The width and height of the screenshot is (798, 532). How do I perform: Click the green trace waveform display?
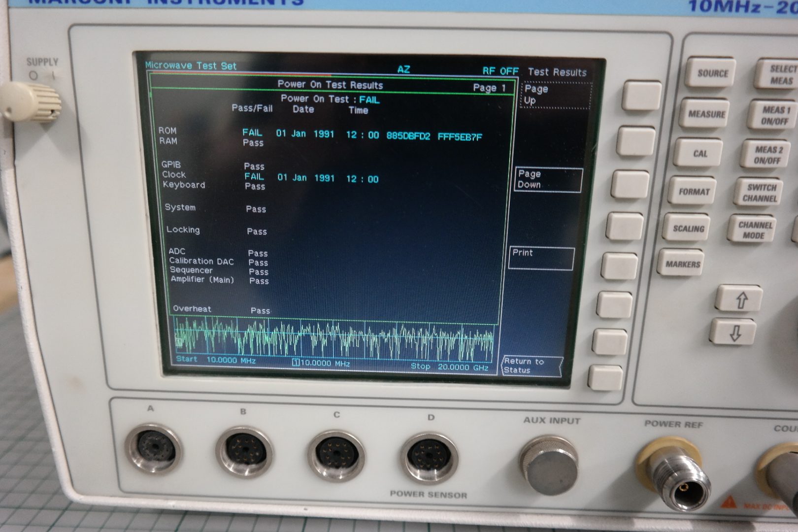[335, 339]
